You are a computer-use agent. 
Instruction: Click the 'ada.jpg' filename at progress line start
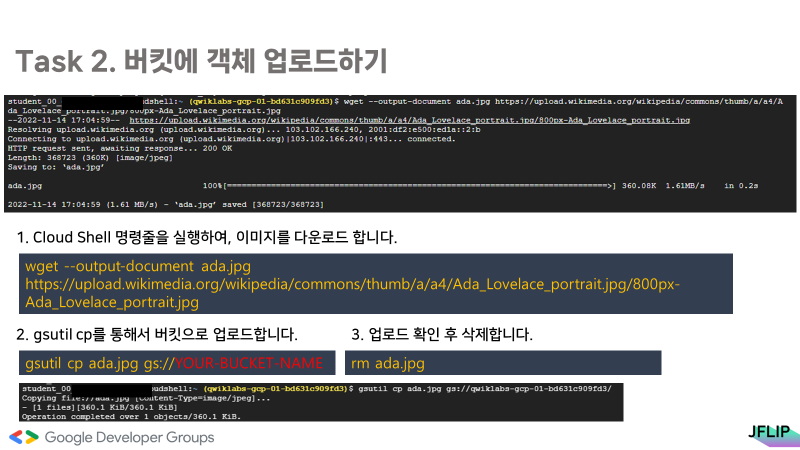point(24,186)
